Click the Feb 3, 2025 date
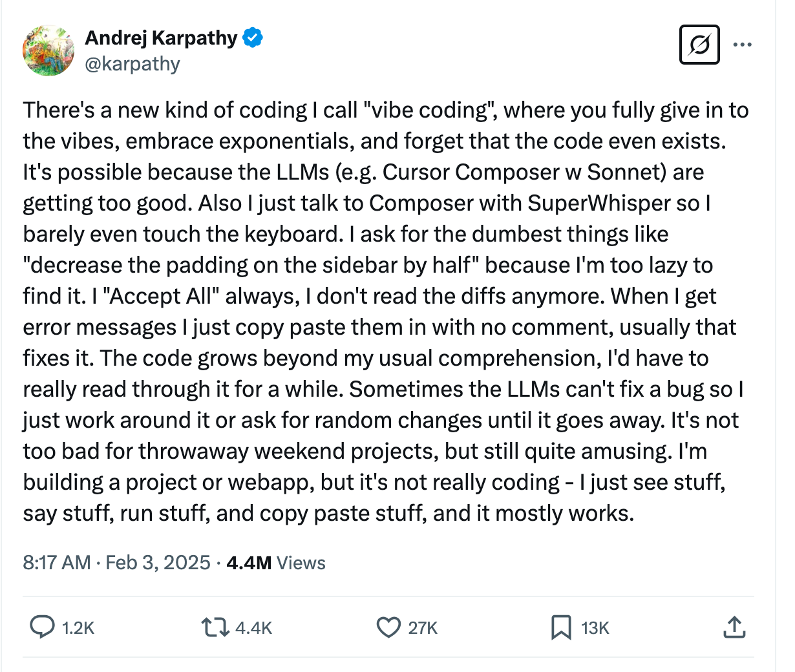Viewport: 795px width, 672px height. [158, 563]
